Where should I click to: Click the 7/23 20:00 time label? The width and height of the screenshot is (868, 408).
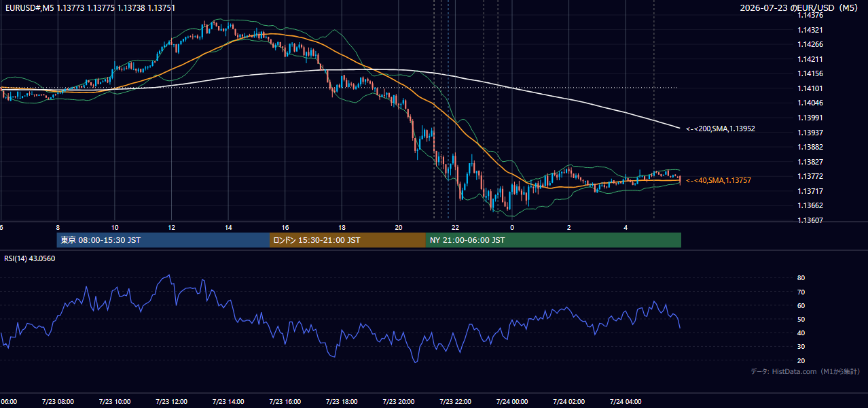[399, 402]
